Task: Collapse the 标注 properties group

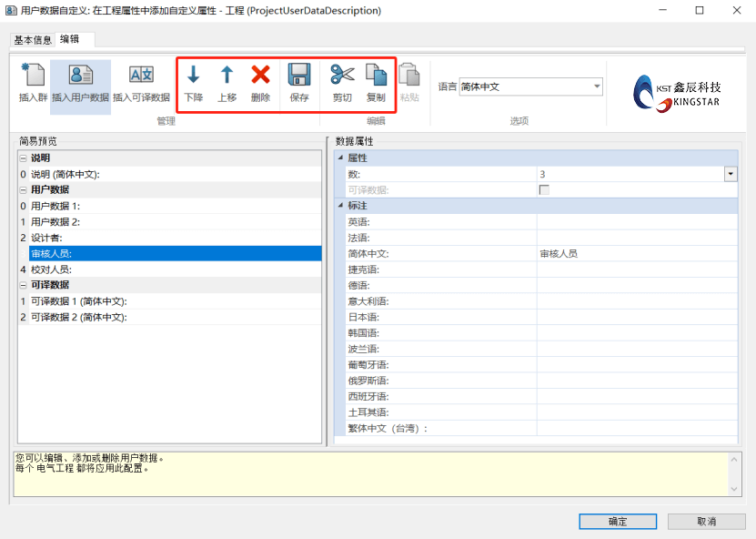Action: [x=340, y=206]
